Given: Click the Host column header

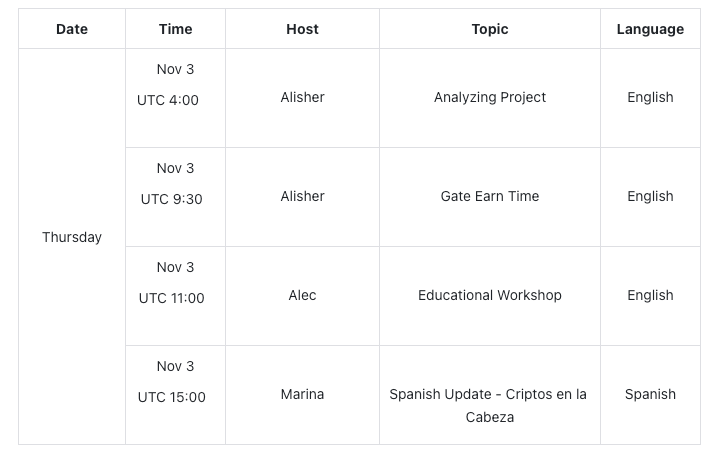Looking at the screenshot, I should 302,29.
